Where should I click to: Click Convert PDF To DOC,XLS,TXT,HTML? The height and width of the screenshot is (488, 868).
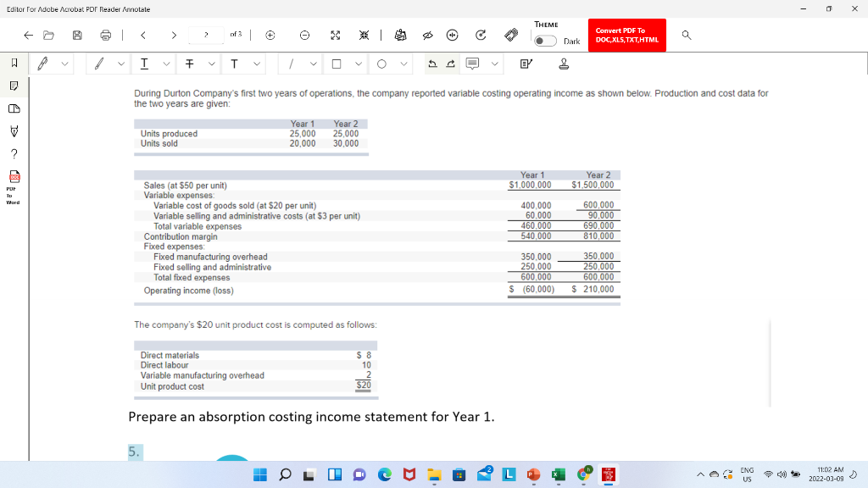click(626, 35)
